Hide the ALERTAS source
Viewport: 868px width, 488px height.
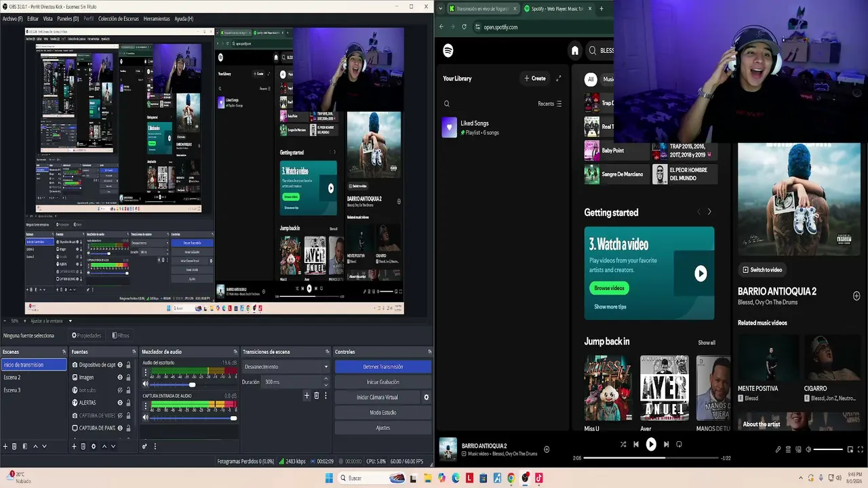120,403
